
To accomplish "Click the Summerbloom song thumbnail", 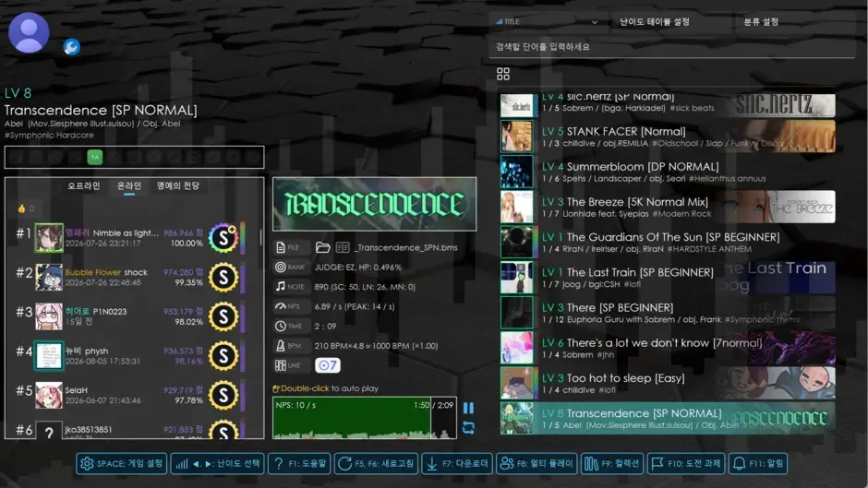I will [x=516, y=172].
